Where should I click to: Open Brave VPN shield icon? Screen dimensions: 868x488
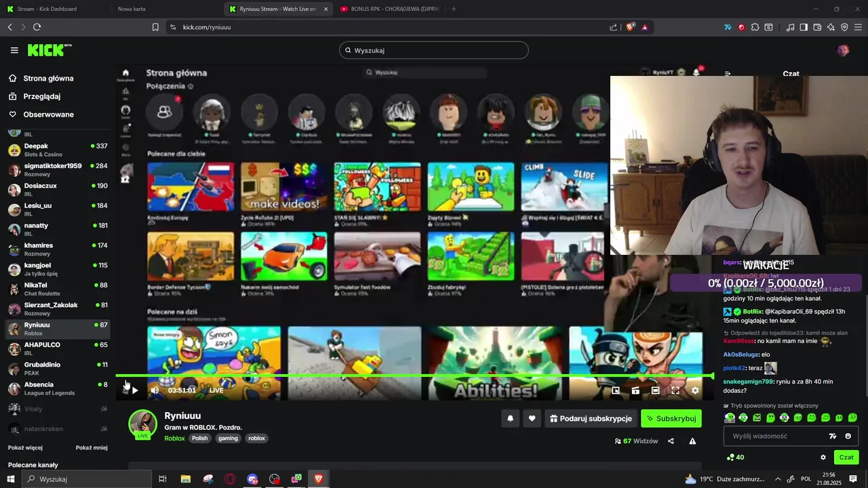pyautogui.click(x=844, y=27)
